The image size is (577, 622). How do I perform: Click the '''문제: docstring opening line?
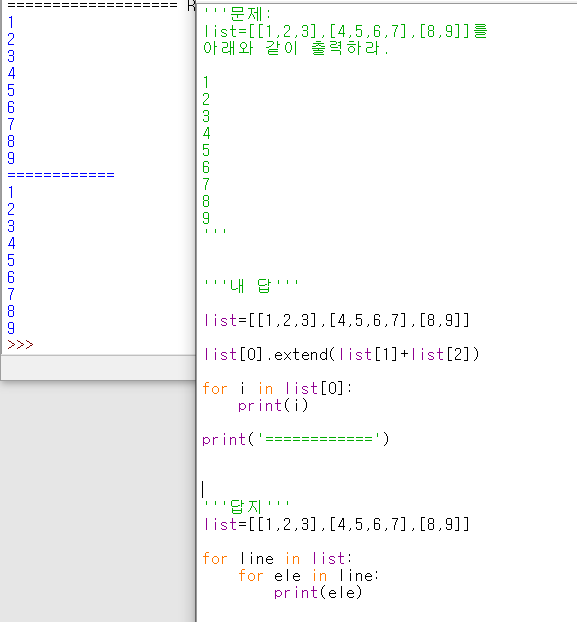(237, 14)
